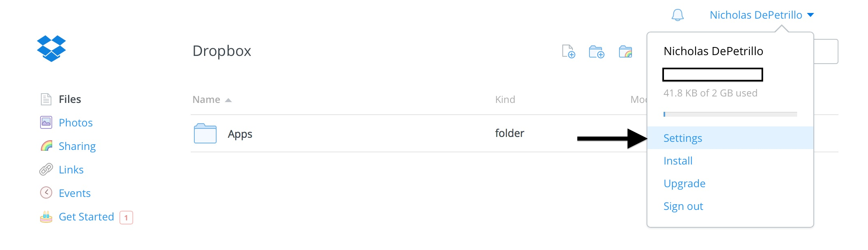Click the Apps folder icon

click(x=205, y=134)
